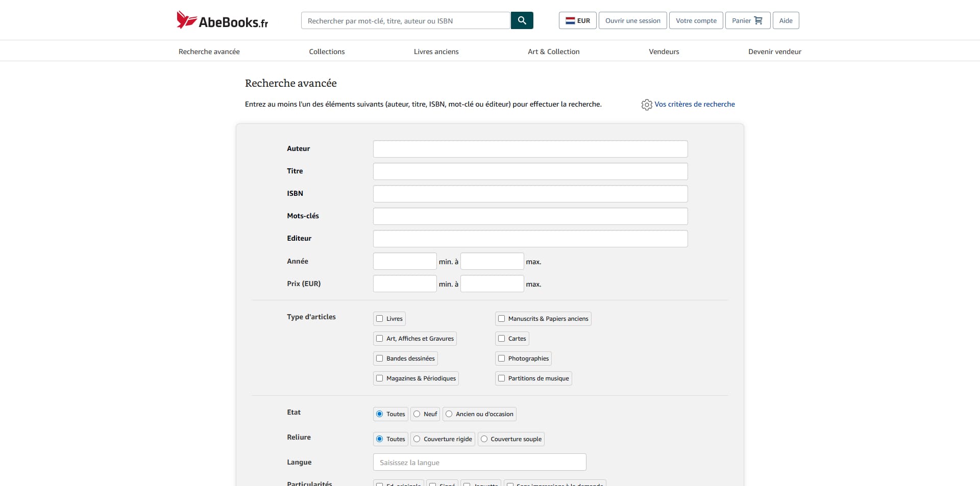This screenshot has width=980, height=486.
Task: Open the shopping cart Panier
Action: pyautogui.click(x=747, y=20)
